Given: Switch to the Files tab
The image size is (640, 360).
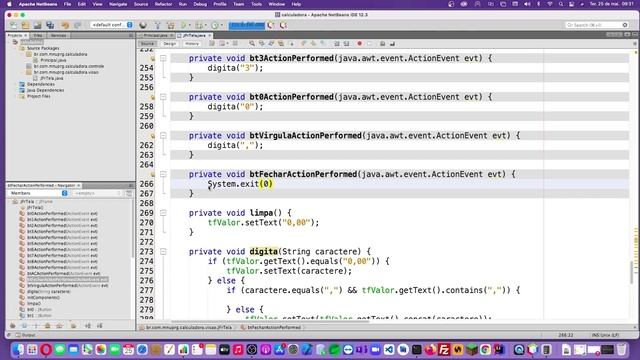Looking at the screenshot, I should [38, 36].
